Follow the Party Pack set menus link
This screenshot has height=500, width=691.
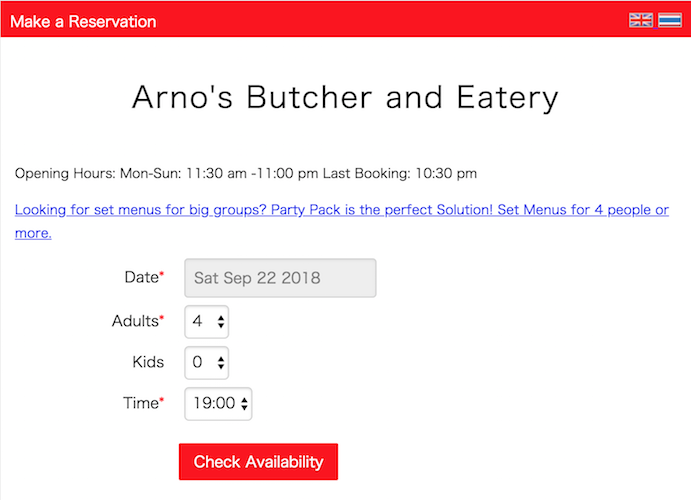point(342,210)
